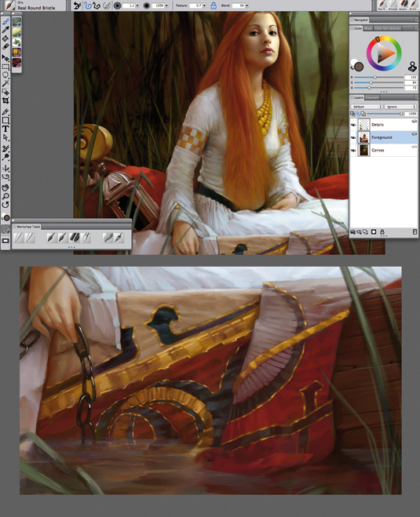
Task: Select the Freehand Strokes mode
Action: [88, 5]
